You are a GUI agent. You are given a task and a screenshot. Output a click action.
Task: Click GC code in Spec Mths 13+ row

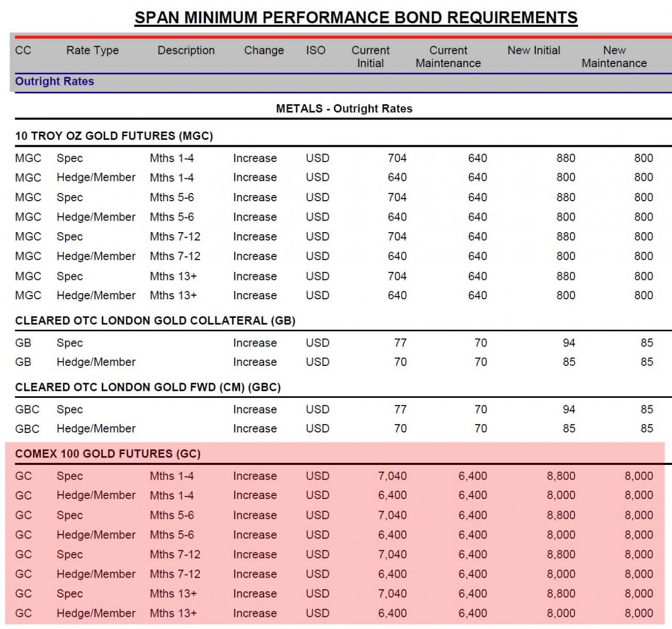tap(24, 594)
